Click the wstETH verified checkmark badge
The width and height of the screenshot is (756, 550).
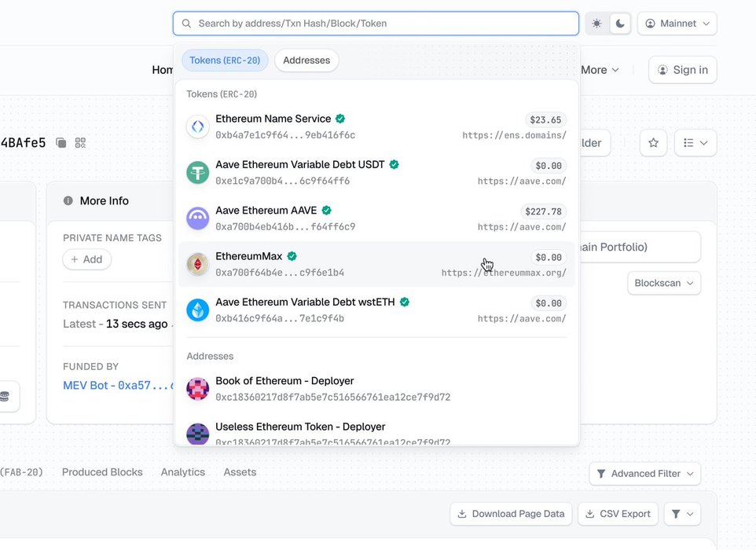tap(405, 302)
